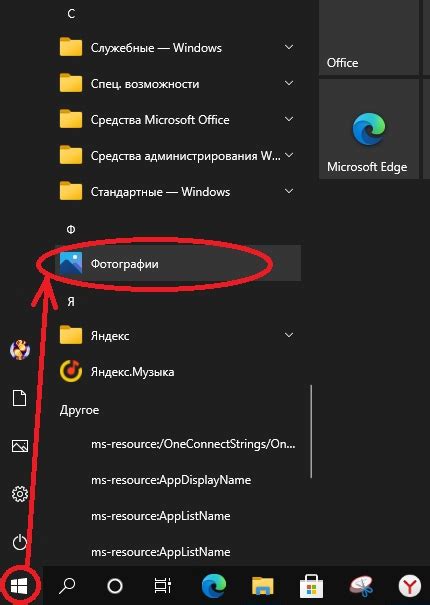Open Microsoft Store taskbar icon

[x=311, y=586]
